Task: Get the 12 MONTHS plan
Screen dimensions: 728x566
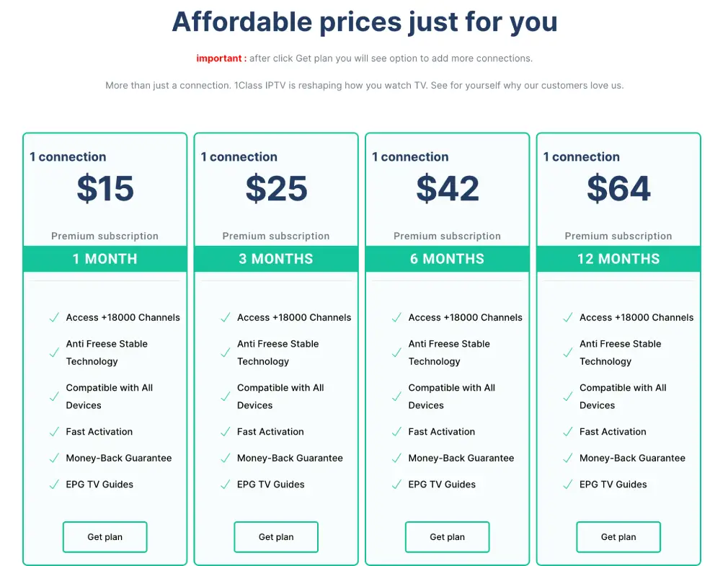Action: click(618, 536)
